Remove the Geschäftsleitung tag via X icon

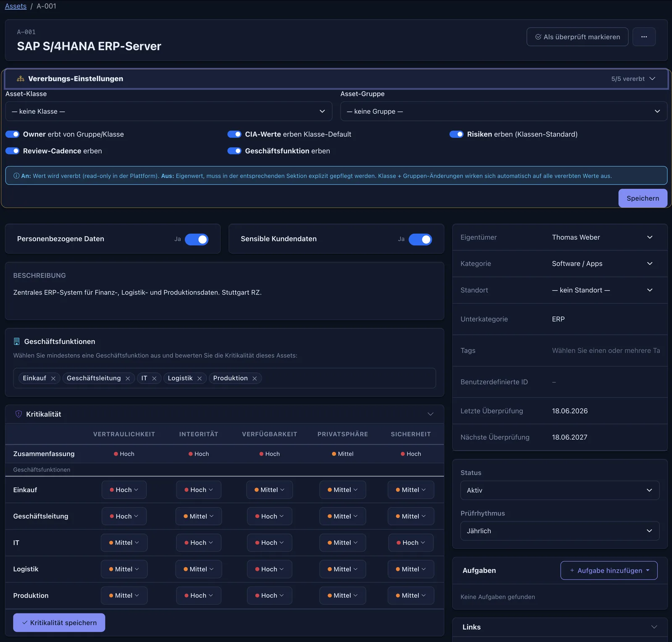pyautogui.click(x=128, y=379)
